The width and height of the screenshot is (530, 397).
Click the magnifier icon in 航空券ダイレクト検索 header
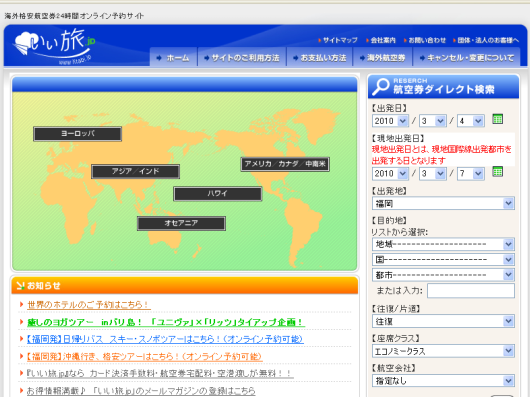pyautogui.click(x=381, y=86)
